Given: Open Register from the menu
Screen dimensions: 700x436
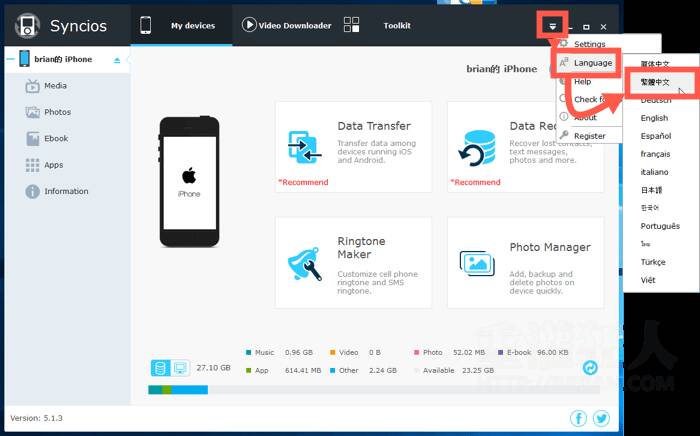Looking at the screenshot, I should [x=590, y=136].
